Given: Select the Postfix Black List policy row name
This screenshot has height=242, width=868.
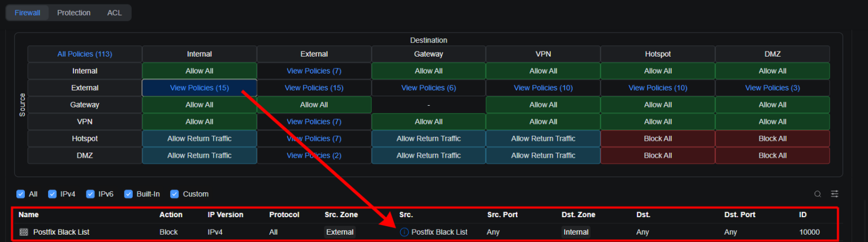Looking at the screenshot, I should [x=61, y=232].
